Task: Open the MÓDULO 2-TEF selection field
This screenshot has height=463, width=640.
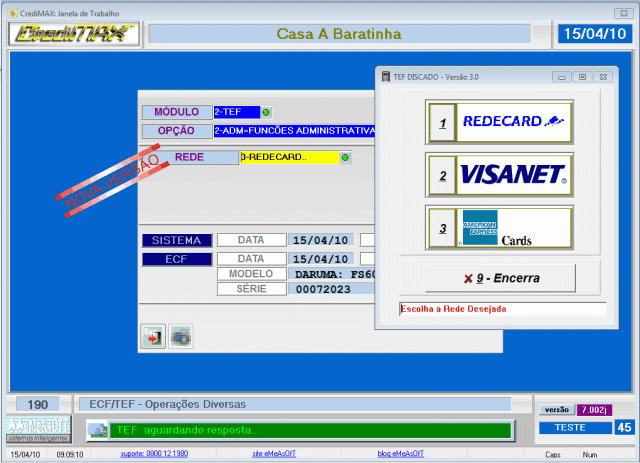Action: pos(236,112)
